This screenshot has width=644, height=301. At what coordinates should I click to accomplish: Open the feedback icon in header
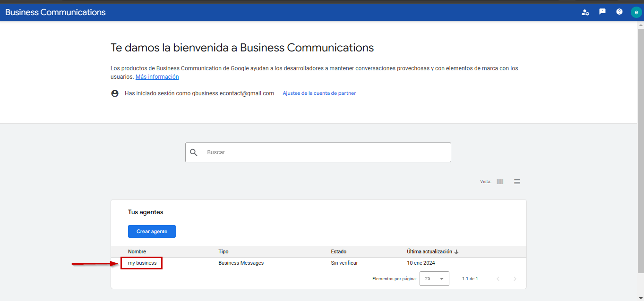pyautogui.click(x=602, y=12)
